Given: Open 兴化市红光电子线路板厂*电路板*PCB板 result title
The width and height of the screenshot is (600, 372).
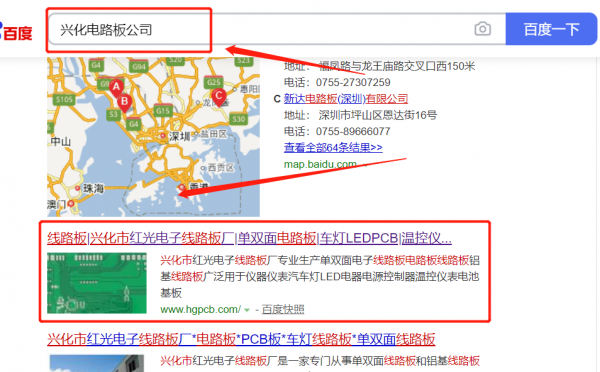Looking at the screenshot, I should point(241,339).
